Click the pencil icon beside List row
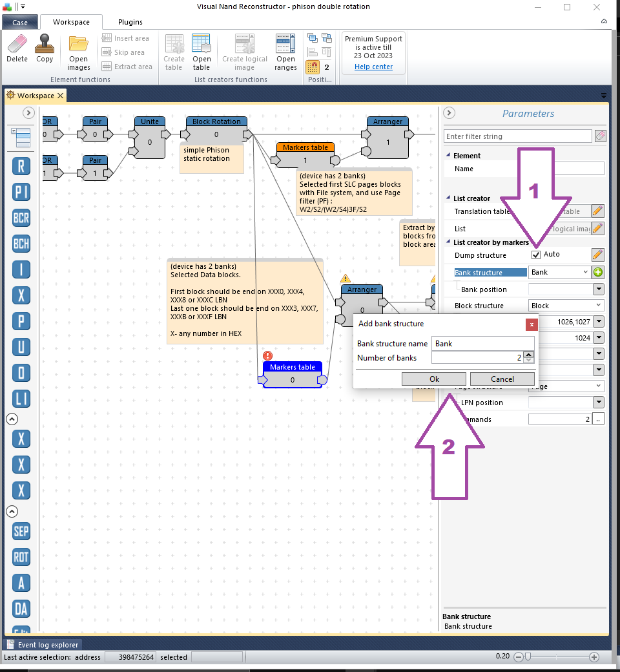The image size is (620, 672). [598, 228]
